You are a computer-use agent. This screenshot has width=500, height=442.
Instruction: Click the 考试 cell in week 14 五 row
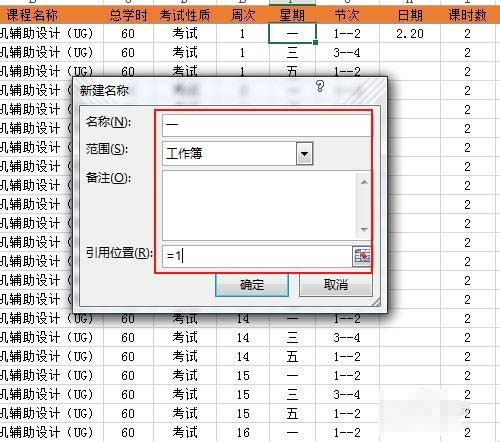pyautogui.click(x=185, y=357)
